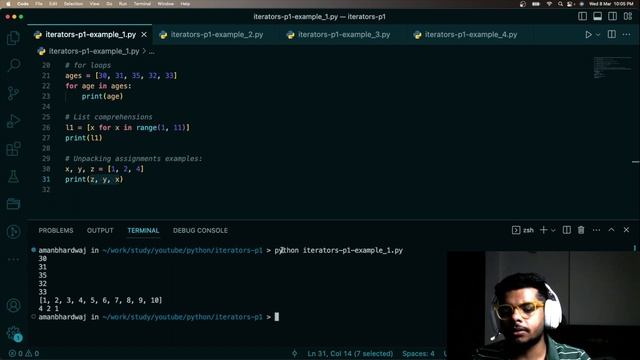Open the folder icon view in activity bar
The width and height of the screenshot is (640, 360).
(x=13, y=204)
